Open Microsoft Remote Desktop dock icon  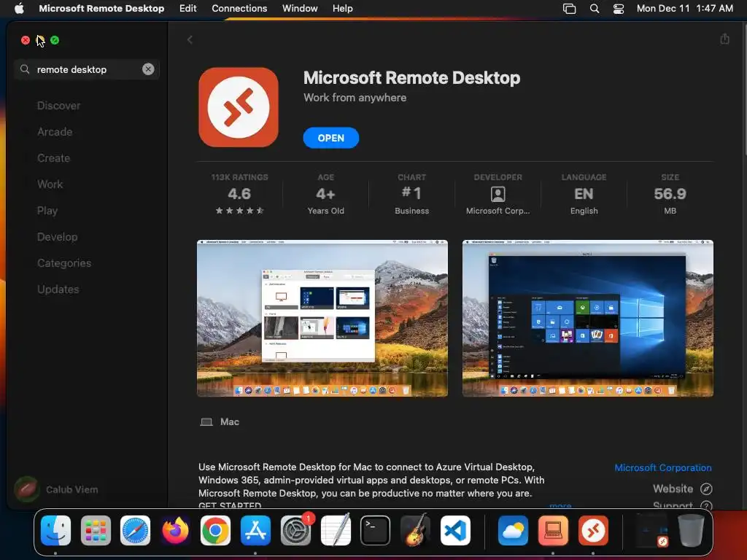[593, 530]
